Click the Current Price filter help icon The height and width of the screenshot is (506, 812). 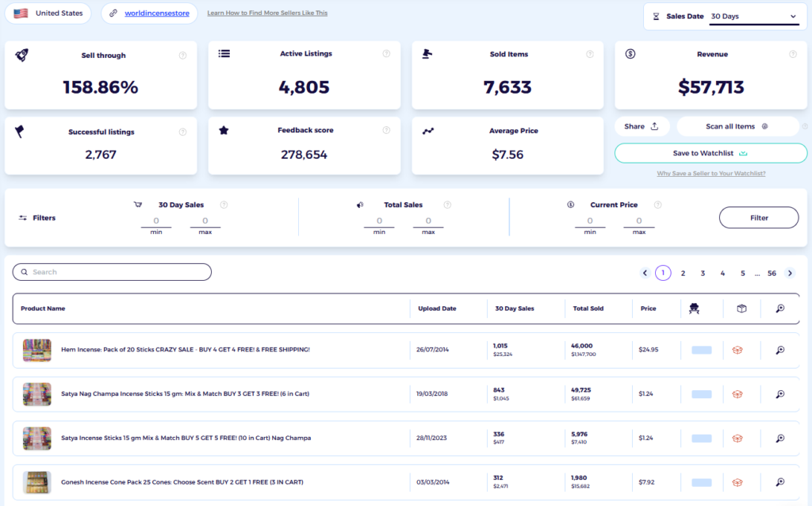coord(657,205)
